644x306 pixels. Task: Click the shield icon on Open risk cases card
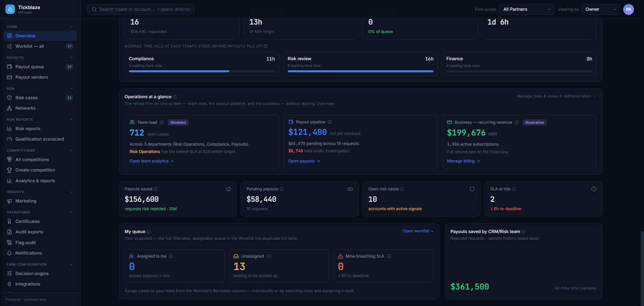pyautogui.click(x=472, y=189)
